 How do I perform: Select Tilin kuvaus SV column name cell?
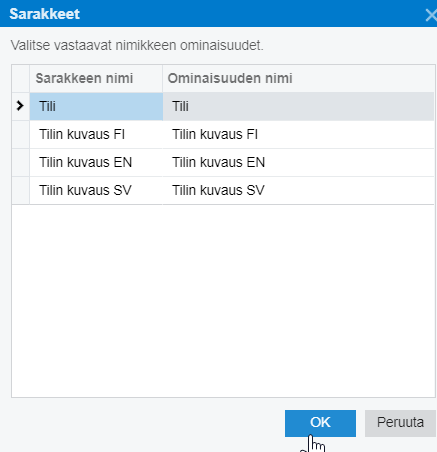[x=96, y=190]
